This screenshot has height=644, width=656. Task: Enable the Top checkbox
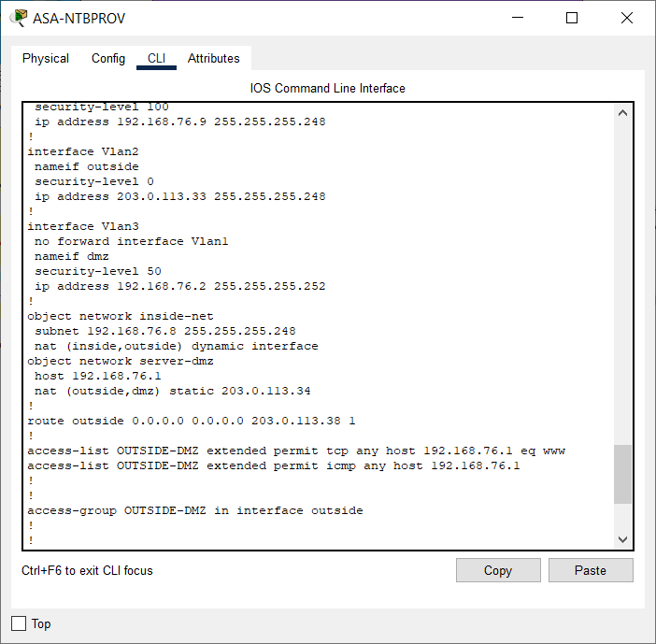(19, 623)
